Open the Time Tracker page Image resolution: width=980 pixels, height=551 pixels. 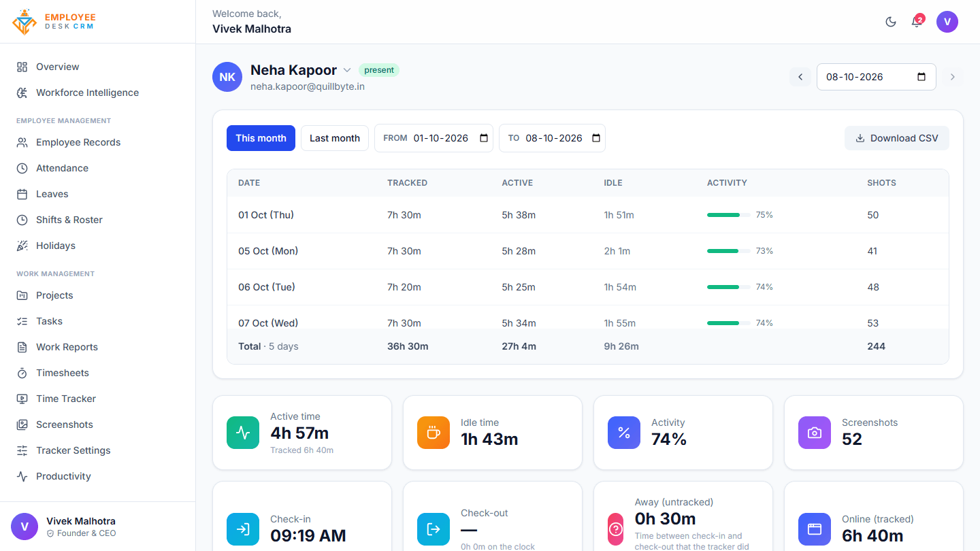(97, 399)
